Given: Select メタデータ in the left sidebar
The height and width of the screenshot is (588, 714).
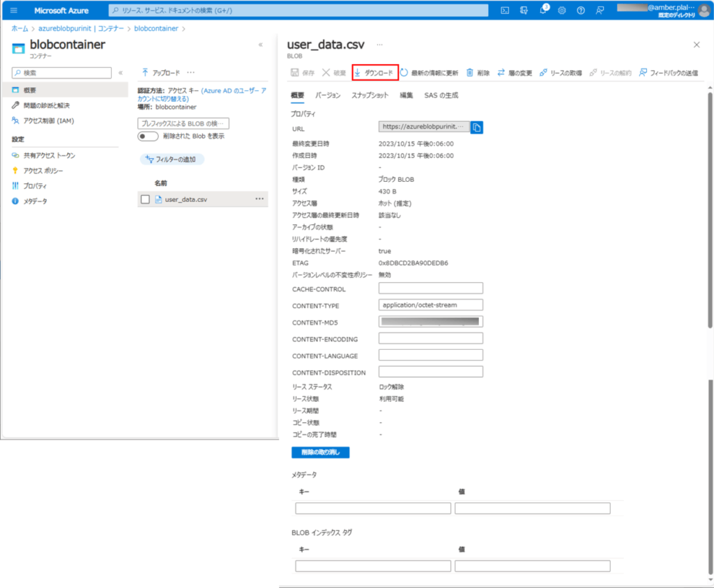Looking at the screenshot, I should point(40,201).
